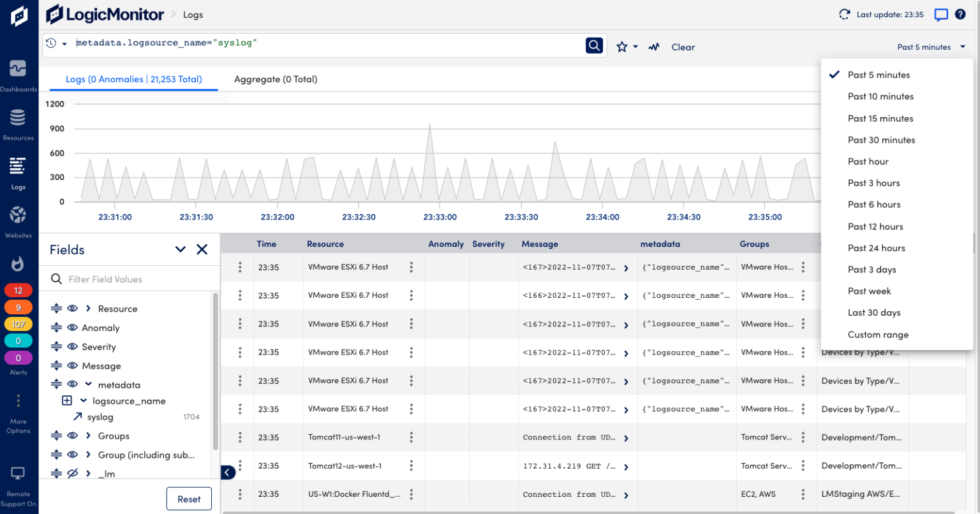Hide the Severity field with its eye toggle
The height and width of the screenshot is (514, 980).
click(x=72, y=346)
